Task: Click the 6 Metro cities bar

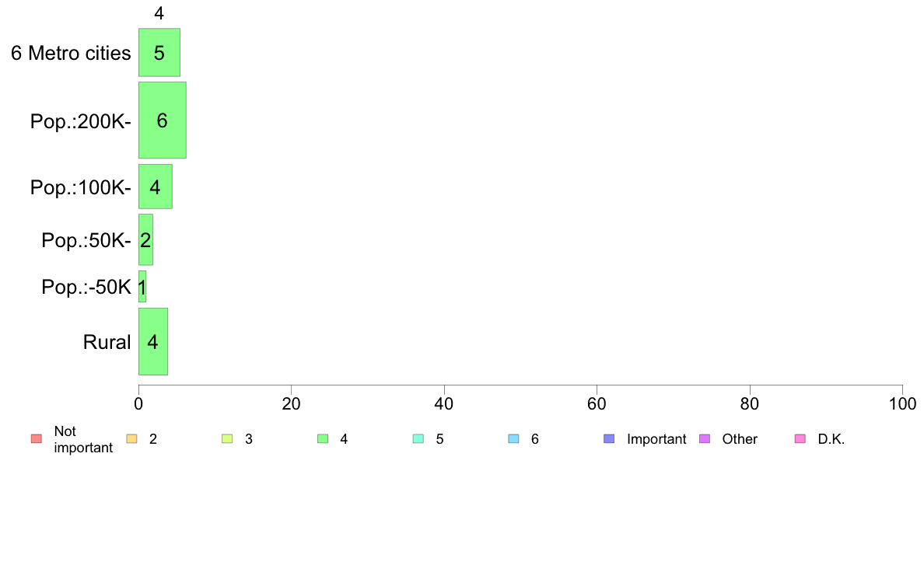Action: point(159,52)
